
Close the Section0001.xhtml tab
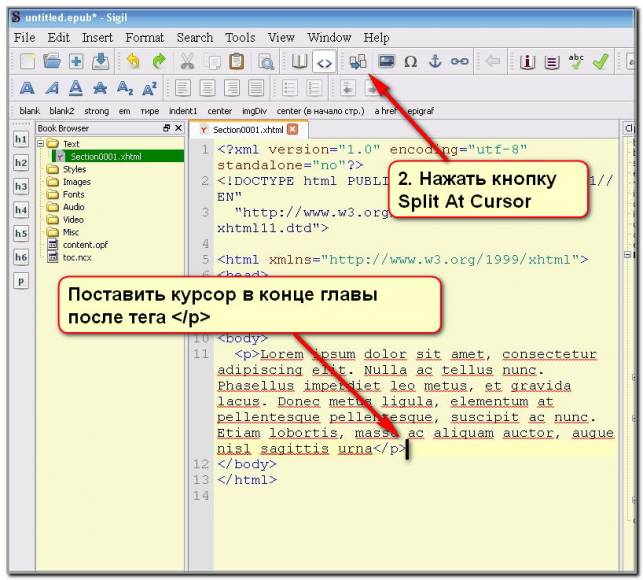coord(292,130)
